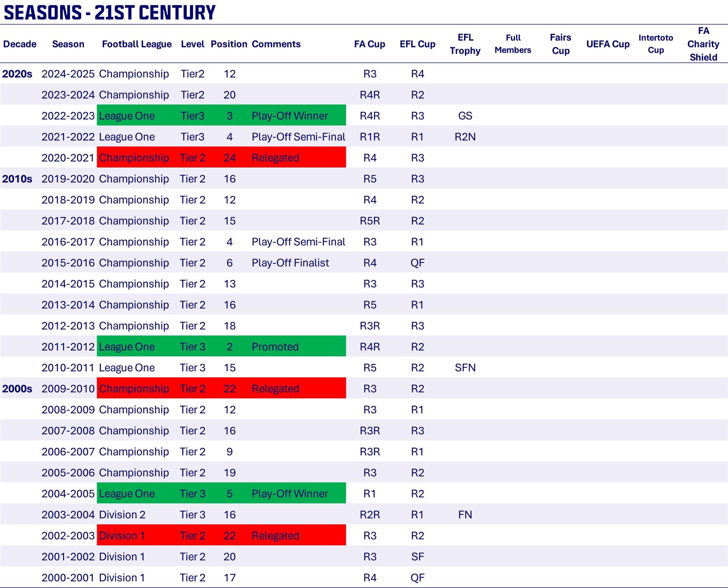
Task: Click the 2023-2024 season cell
Action: pos(68,95)
